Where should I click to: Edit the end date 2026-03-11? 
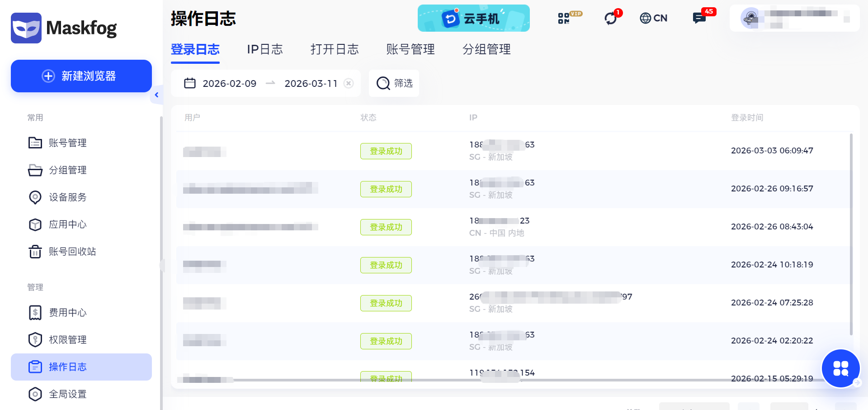click(311, 84)
